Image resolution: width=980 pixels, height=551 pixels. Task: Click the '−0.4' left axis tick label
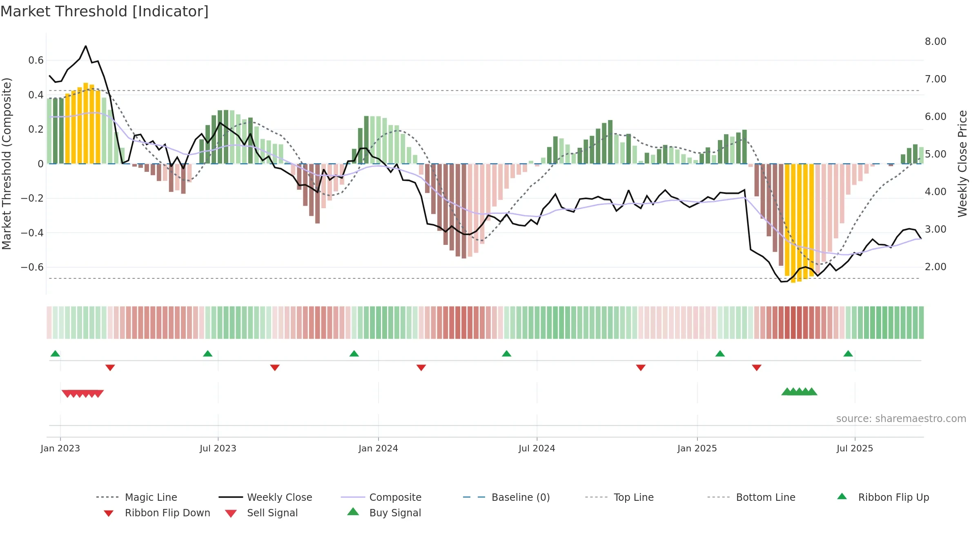coord(32,233)
